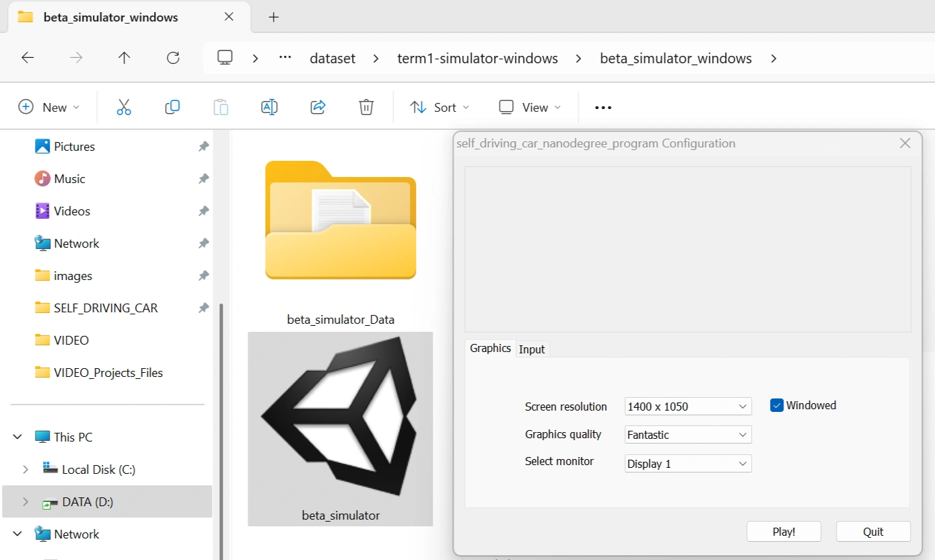Expand chevron after beta_simulator_windows breadcrumb
This screenshot has height=560, width=935.
pos(773,59)
